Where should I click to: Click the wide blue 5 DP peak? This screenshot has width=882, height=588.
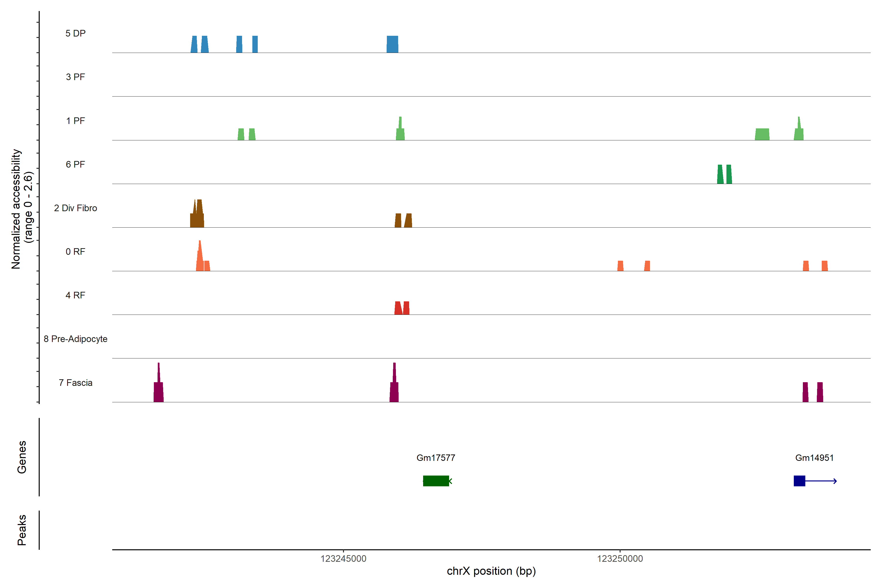pyautogui.click(x=392, y=44)
